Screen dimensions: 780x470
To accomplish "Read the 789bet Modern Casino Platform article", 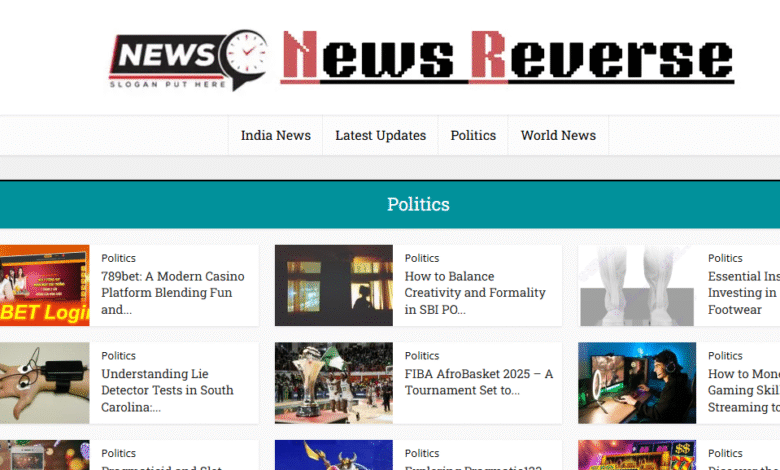I will pyautogui.click(x=172, y=292).
